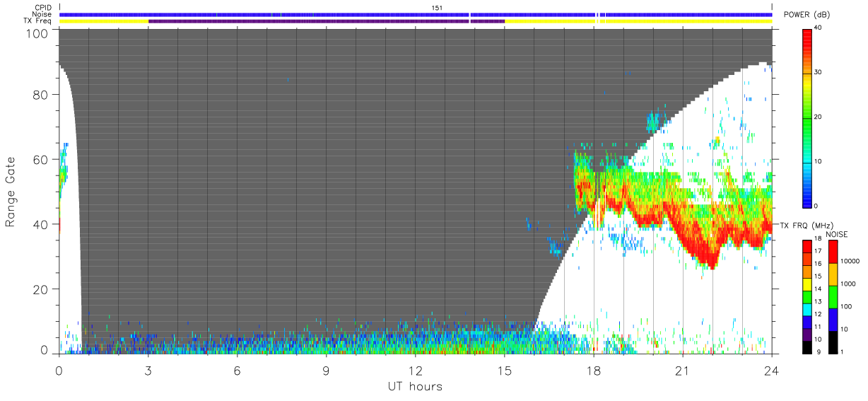Click the blue bottom of the power colorbar
Image resolution: width=868 pixels, height=401 pixels.
(807, 202)
